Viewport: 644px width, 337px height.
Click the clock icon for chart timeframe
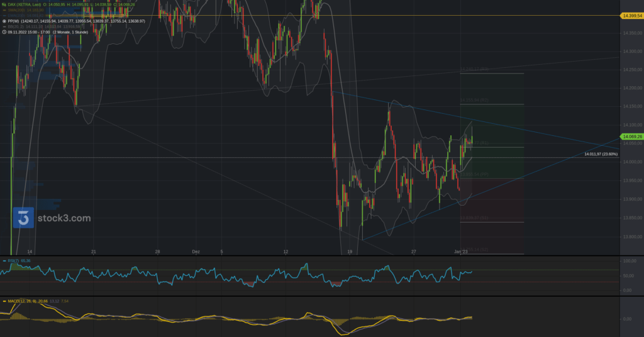coord(4,33)
